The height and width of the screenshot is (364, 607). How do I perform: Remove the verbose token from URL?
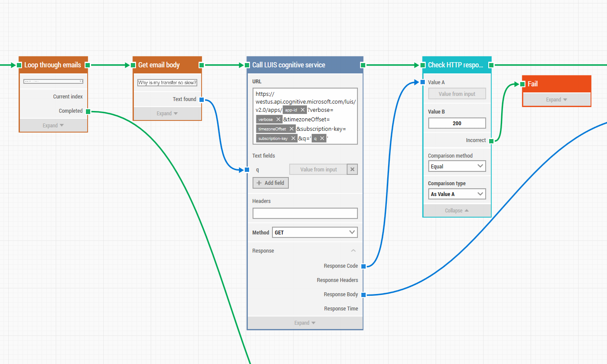click(x=278, y=120)
